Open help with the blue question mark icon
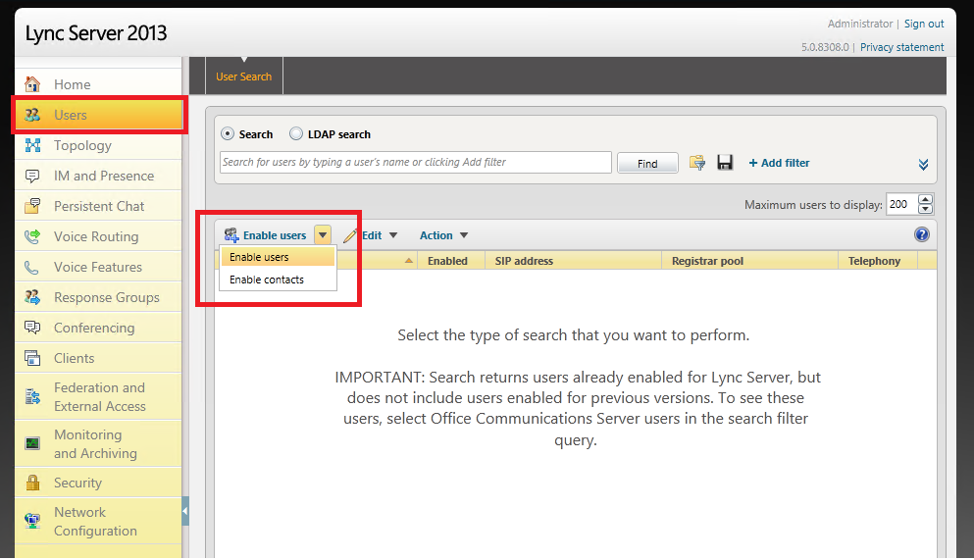 (922, 234)
